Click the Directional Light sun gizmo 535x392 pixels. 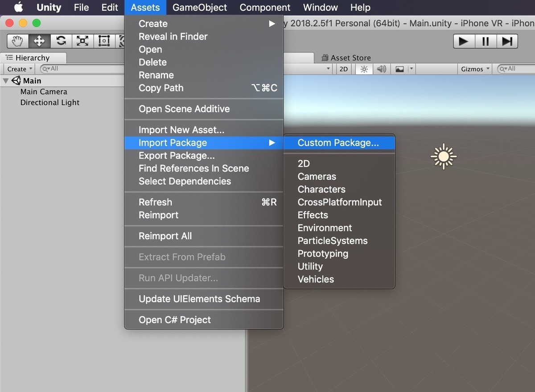click(444, 156)
